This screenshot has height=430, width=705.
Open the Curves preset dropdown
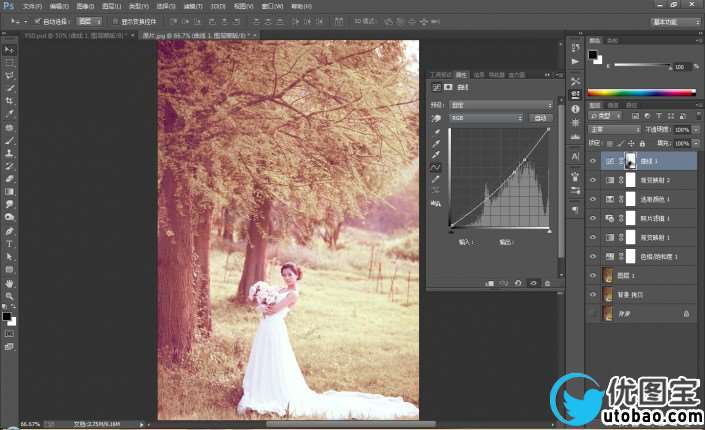coord(501,105)
